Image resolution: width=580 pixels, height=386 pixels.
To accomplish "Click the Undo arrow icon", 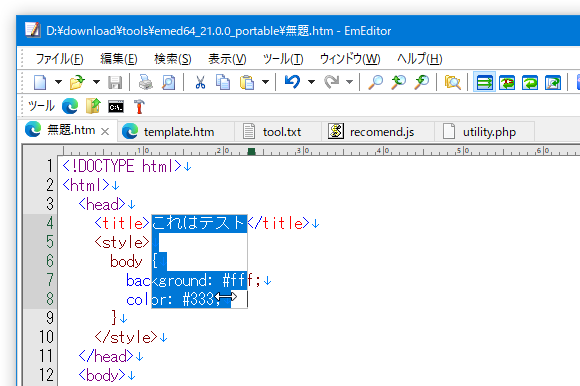I will click(292, 82).
